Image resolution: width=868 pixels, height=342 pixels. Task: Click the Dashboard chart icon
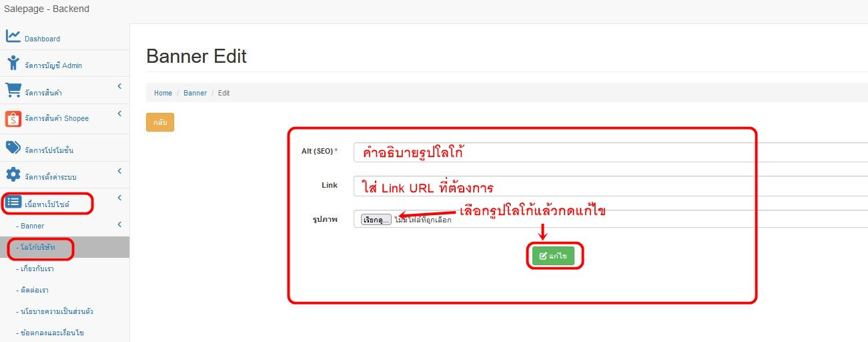tap(13, 37)
